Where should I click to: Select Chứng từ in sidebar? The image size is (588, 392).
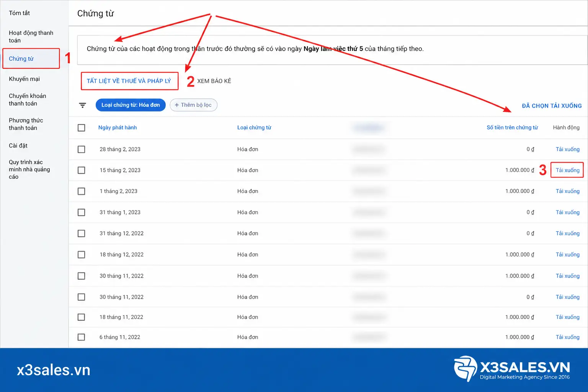tap(21, 59)
